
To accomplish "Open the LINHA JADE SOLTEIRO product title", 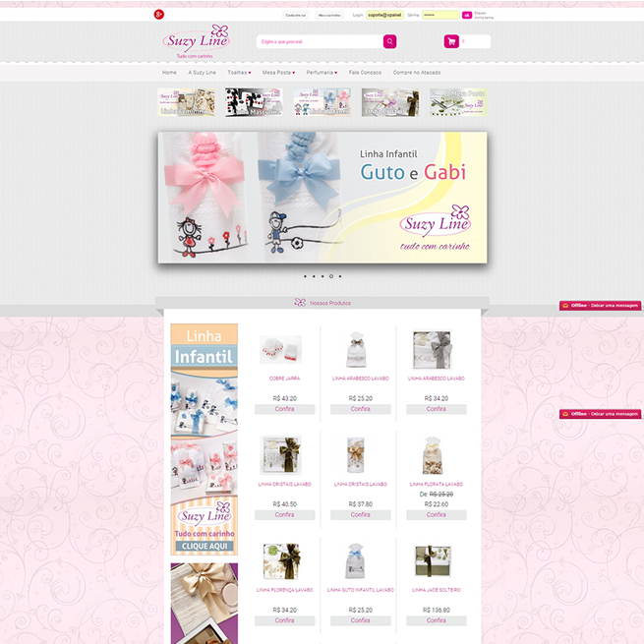I will coord(437,590).
